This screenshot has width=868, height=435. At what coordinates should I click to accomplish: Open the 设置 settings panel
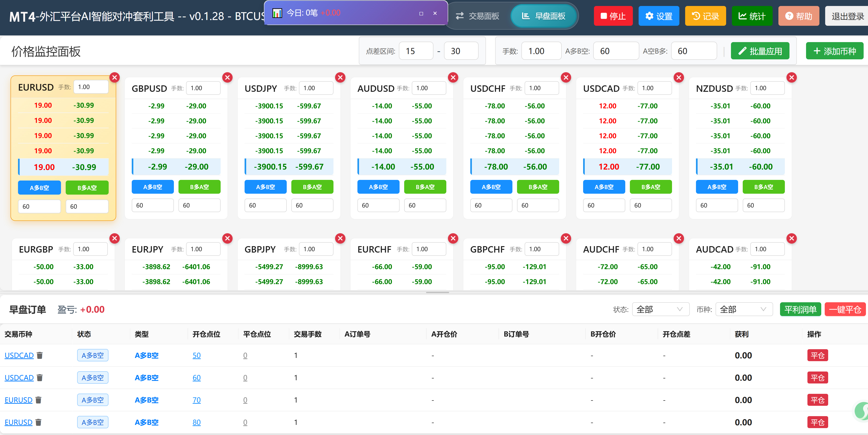(x=658, y=16)
